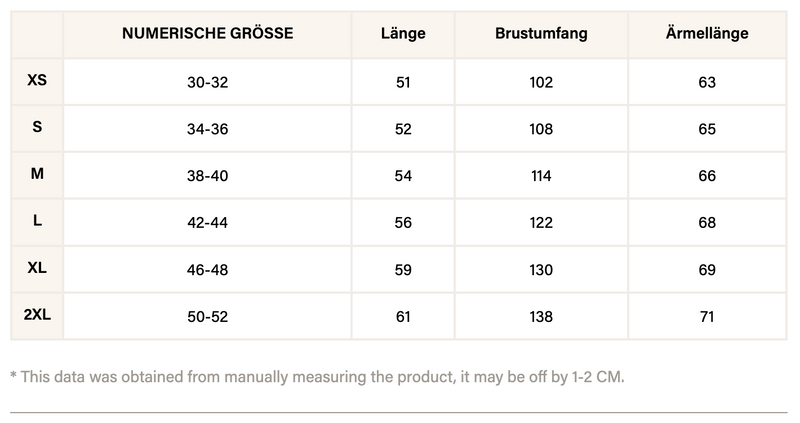Select the S size row label
Image resolution: width=800 pixels, height=423 pixels.
tap(37, 127)
